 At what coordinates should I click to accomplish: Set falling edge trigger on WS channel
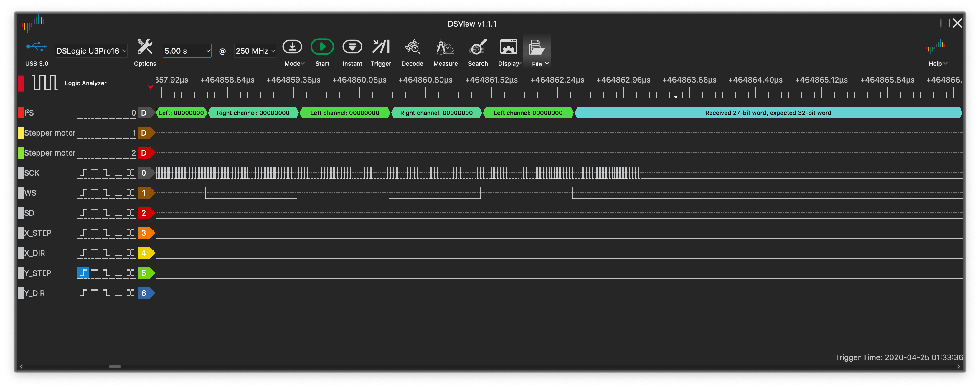pyautogui.click(x=107, y=193)
